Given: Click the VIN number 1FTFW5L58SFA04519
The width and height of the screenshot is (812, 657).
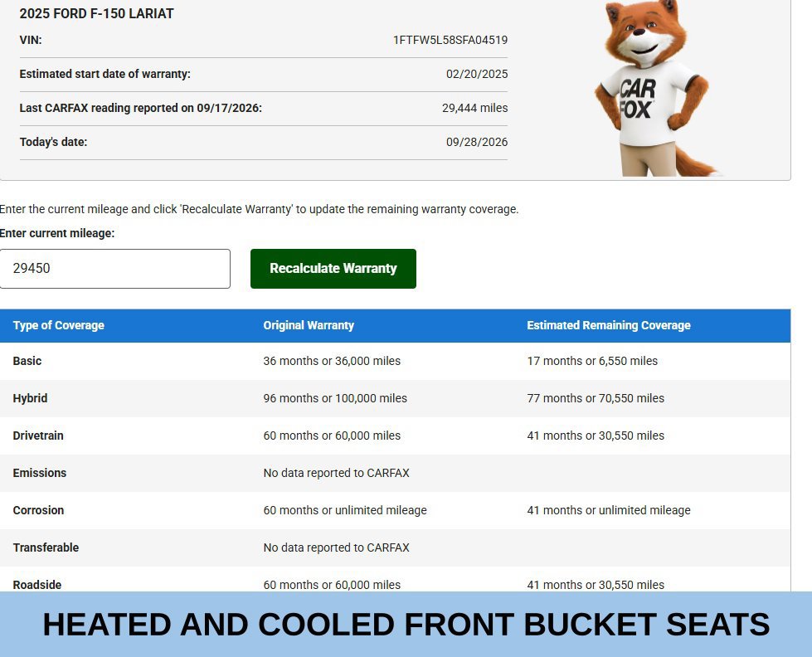Looking at the screenshot, I should 450,41.
